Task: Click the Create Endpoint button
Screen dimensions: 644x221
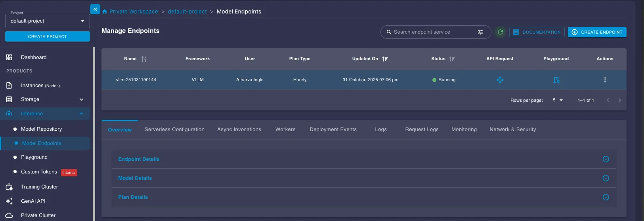Action: pos(597,32)
